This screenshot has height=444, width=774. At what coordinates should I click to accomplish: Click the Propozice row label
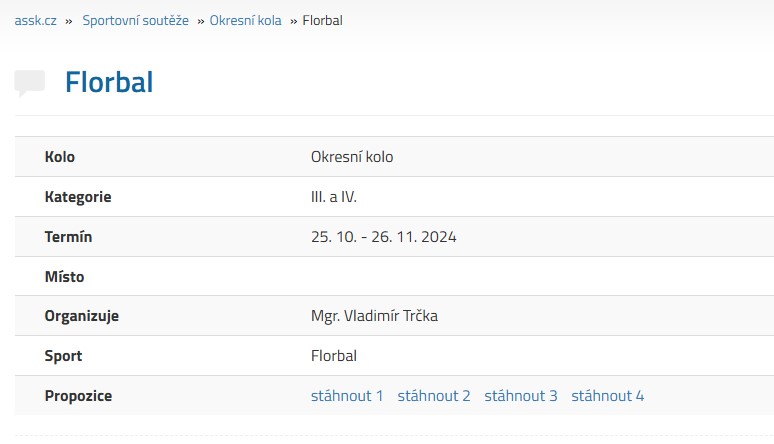[78, 396]
